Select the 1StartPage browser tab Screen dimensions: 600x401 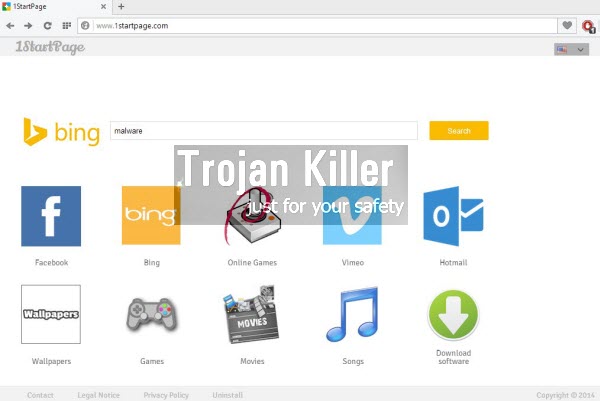[x=50, y=6]
